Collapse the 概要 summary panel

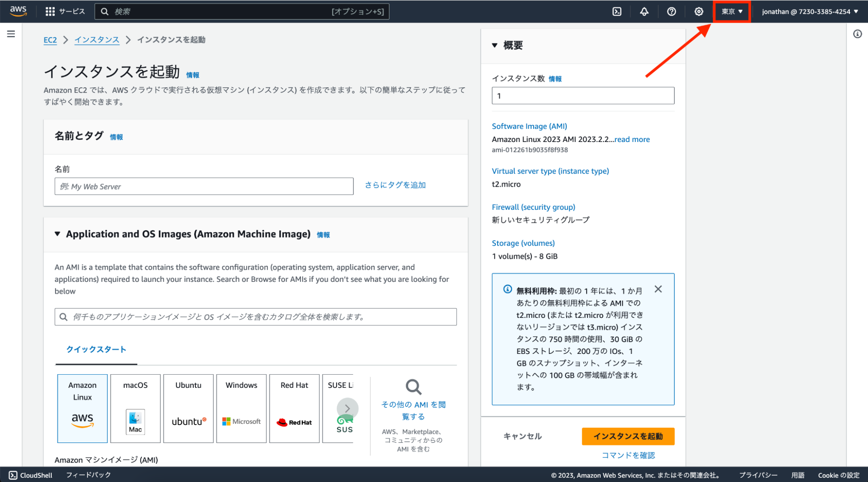(x=495, y=45)
